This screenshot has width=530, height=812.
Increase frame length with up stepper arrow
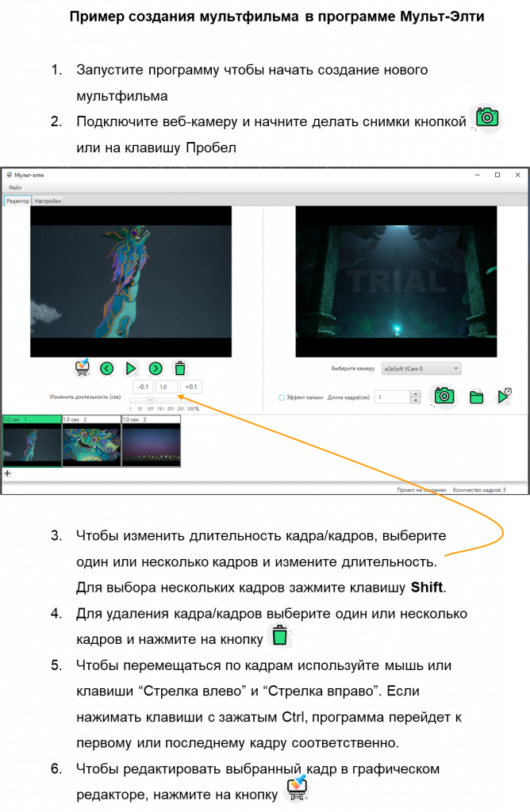point(416,393)
